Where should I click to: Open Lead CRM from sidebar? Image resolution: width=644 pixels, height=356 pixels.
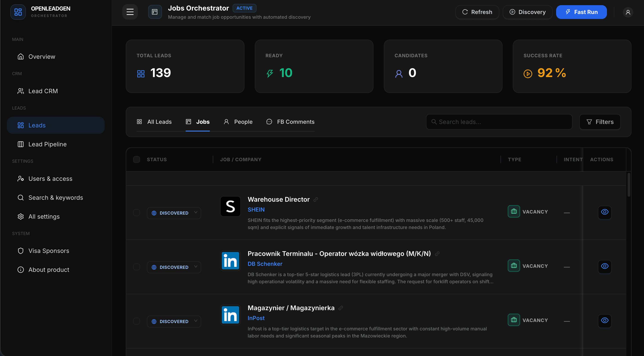[56, 91]
